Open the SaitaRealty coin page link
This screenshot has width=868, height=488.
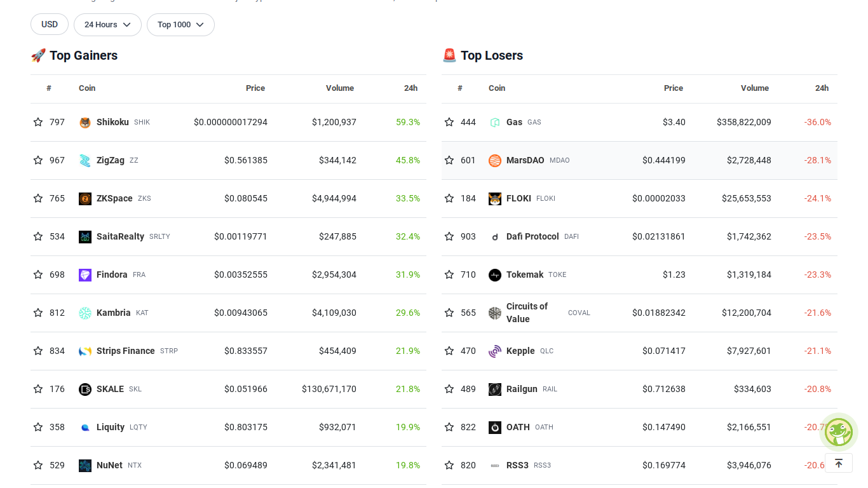[120, 236]
